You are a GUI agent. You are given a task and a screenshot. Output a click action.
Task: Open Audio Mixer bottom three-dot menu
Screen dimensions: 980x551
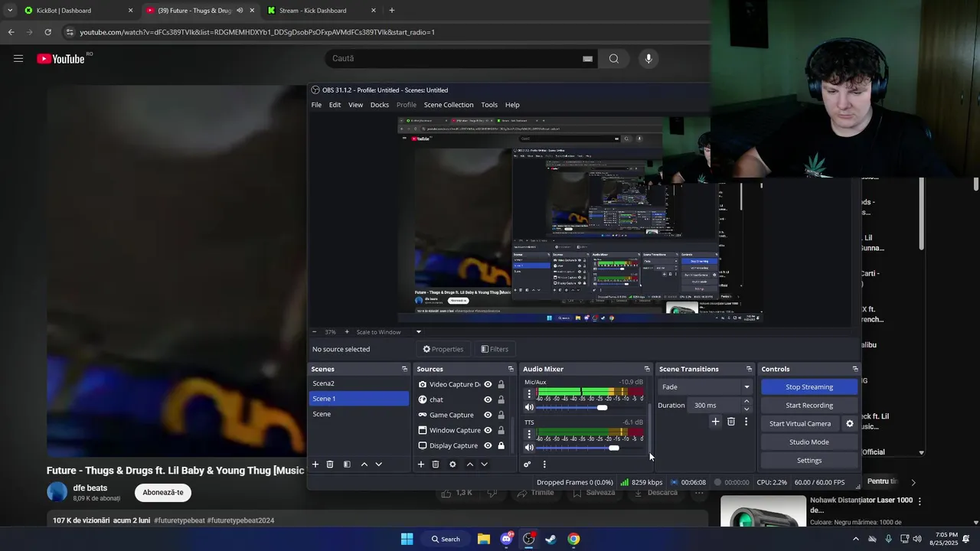(x=544, y=465)
